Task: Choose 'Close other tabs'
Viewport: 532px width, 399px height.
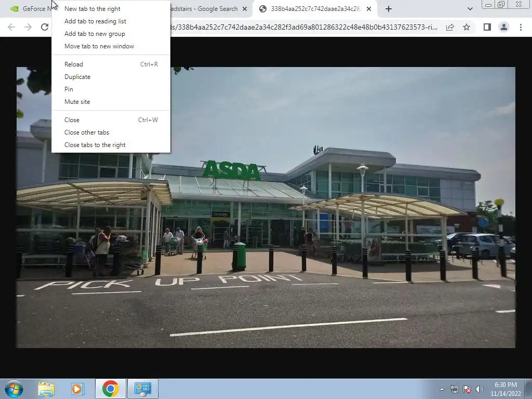Action: click(111, 132)
